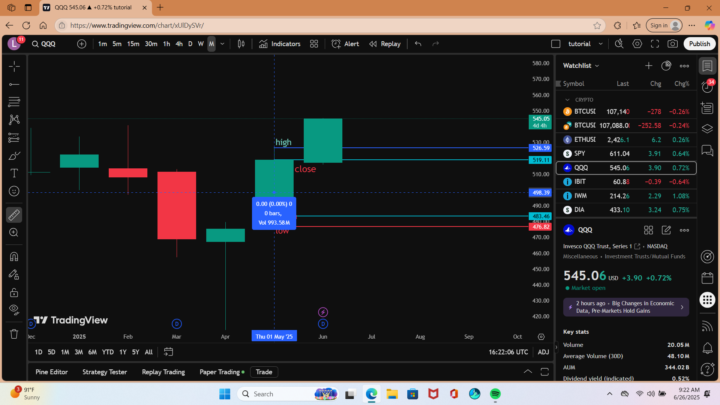Select the W weekly timeframe

click(201, 44)
